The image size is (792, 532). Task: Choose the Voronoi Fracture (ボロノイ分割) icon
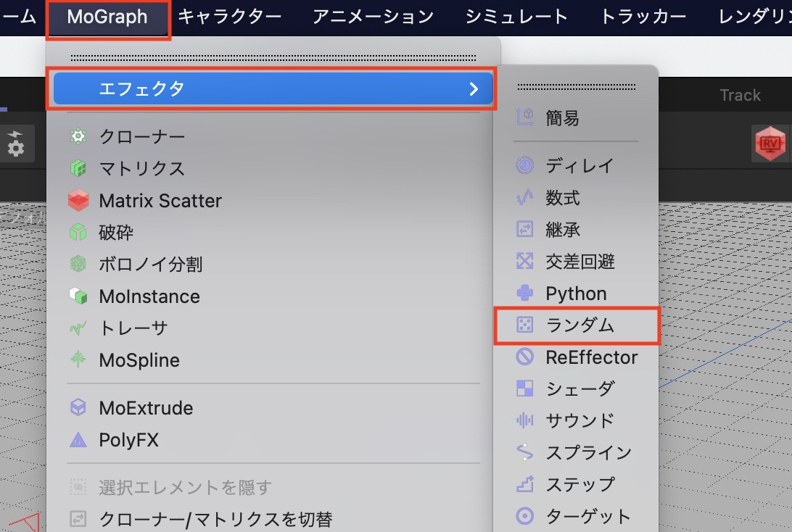(x=78, y=265)
